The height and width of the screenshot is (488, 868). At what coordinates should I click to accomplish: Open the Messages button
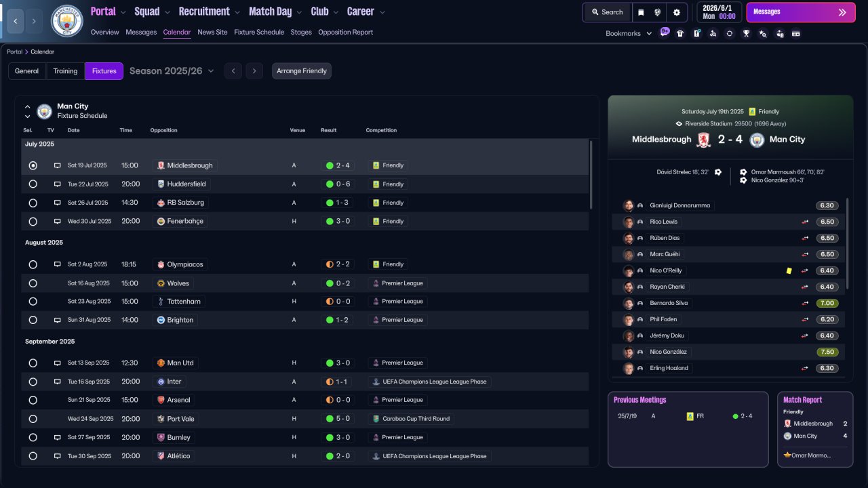tap(801, 12)
